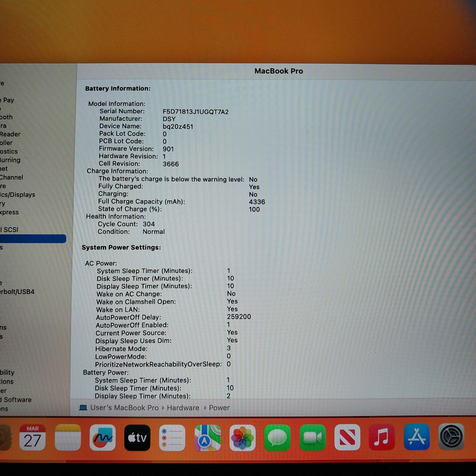Click Hibernate Mode label
476x476 pixels.
[121, 349]
